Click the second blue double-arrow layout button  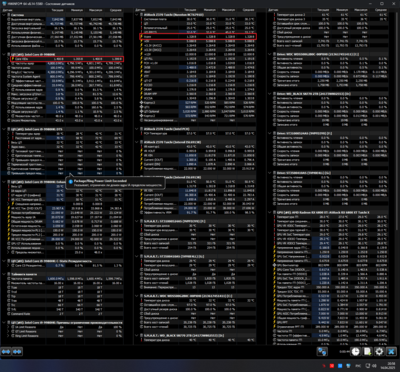click(x=17, y=351)
